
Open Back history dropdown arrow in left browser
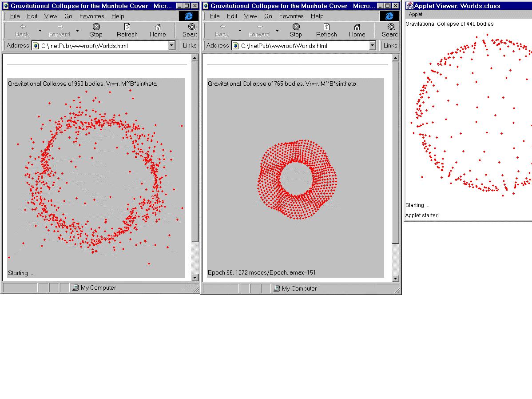click(40, 31)
